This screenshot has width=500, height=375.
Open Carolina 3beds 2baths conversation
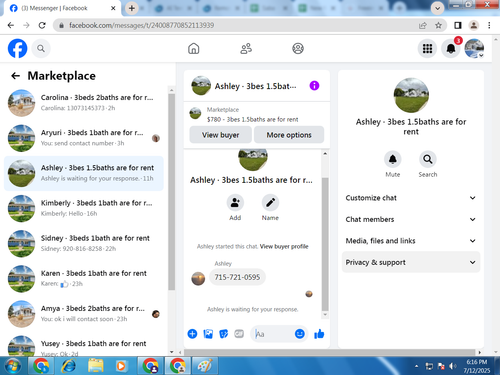(84, 103)
